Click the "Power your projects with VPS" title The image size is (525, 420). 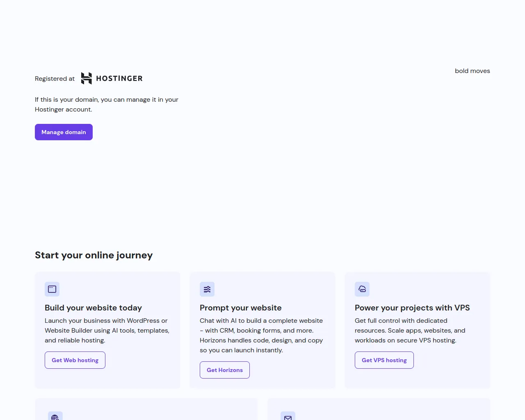click(x=412, y=308)
